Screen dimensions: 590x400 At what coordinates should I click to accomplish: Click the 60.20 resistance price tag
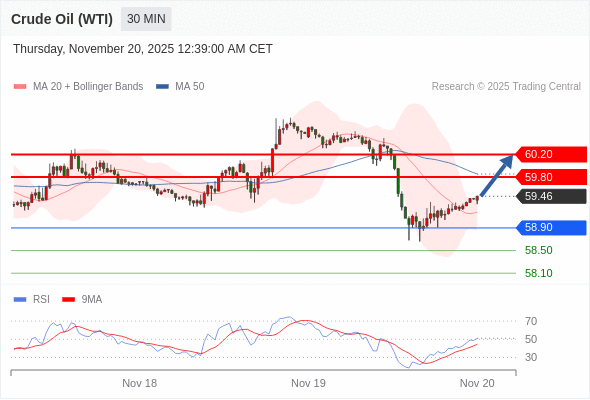[551, 154]
